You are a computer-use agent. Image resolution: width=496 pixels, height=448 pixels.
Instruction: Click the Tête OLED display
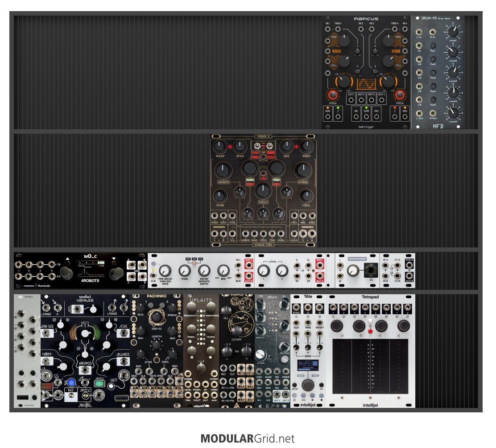coord(308,366)
